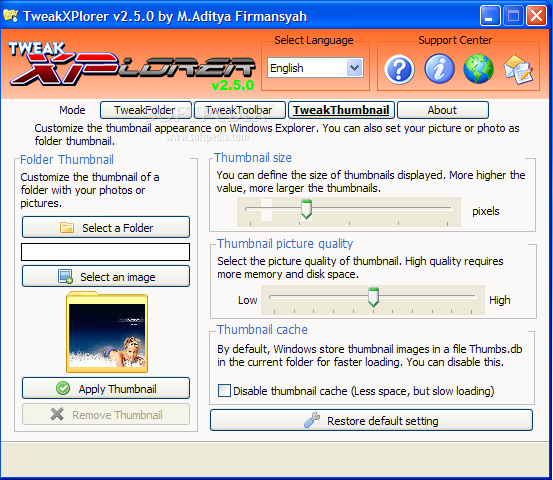Click the 'Thumbnail cache' group heading
553x480 pixels.
coord(262,330)
